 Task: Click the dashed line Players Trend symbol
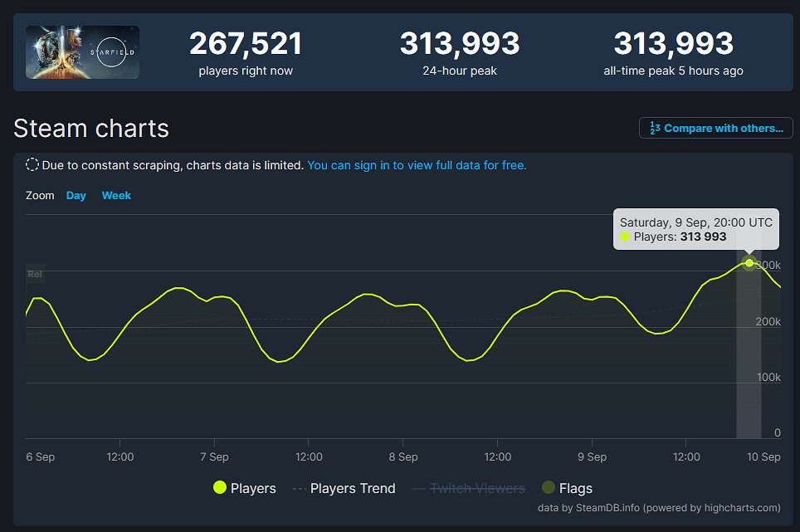[299, 488]
